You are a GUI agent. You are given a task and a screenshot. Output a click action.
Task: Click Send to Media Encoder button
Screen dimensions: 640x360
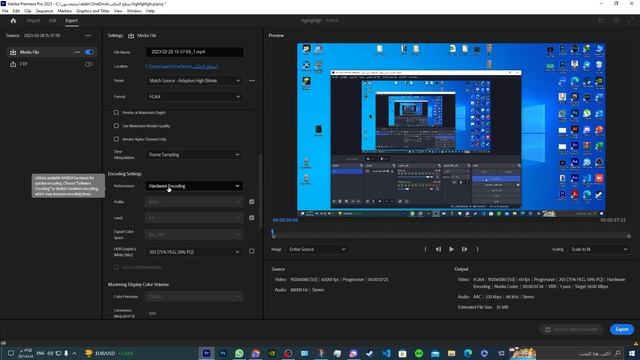point(572,329)
